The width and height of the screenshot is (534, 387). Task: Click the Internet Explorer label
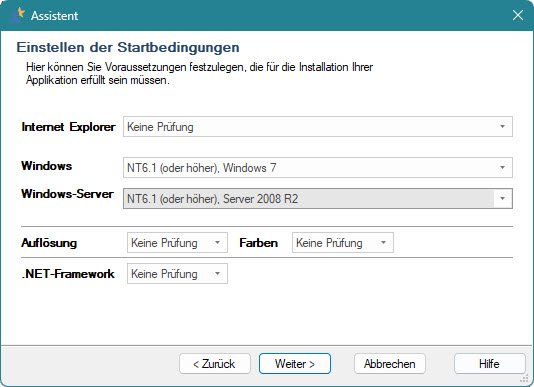(68, 127)
